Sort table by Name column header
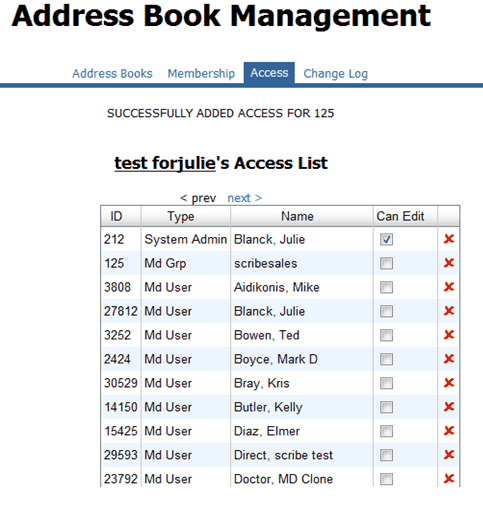Viewport: 483px width, 506px height. point(297,216)
